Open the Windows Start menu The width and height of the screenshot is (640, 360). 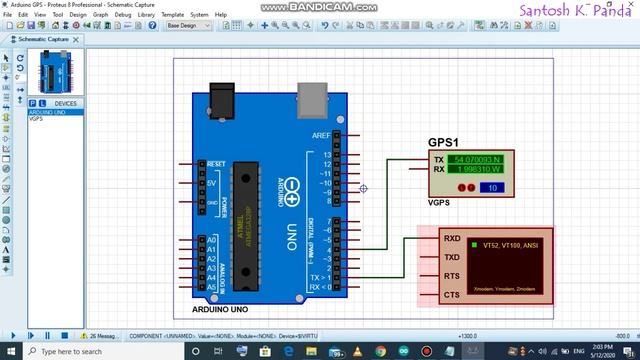tap(11, 351)
